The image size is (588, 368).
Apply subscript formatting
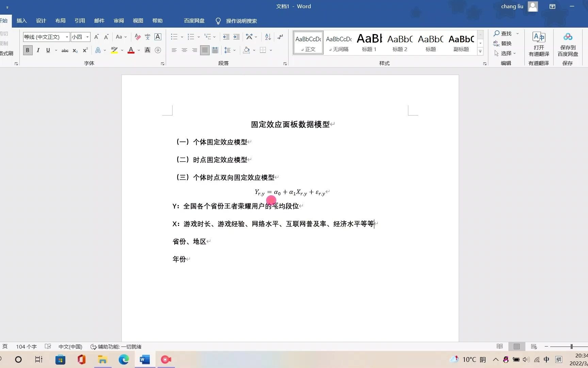[x=75, y=51]
